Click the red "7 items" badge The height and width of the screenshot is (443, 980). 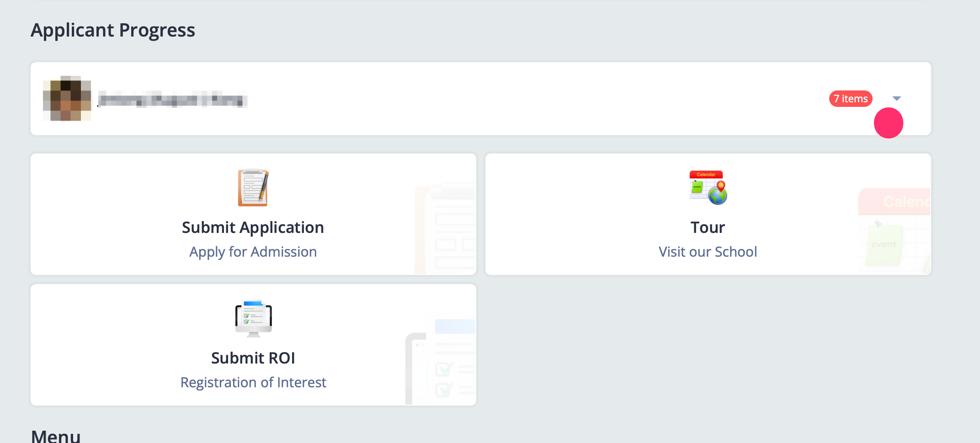[x=850, y=99]
